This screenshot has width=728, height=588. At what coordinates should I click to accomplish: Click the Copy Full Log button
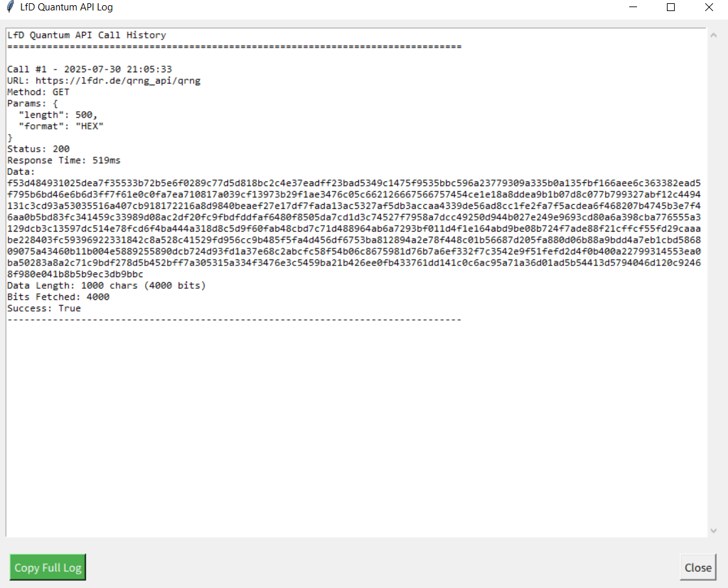click(x=48, y=567)
